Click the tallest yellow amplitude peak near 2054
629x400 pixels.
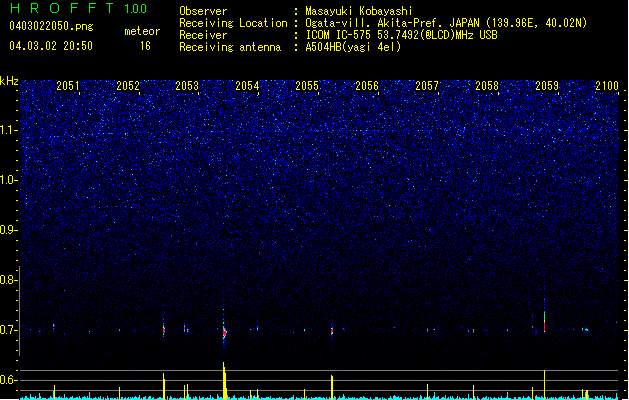[224, 380]
